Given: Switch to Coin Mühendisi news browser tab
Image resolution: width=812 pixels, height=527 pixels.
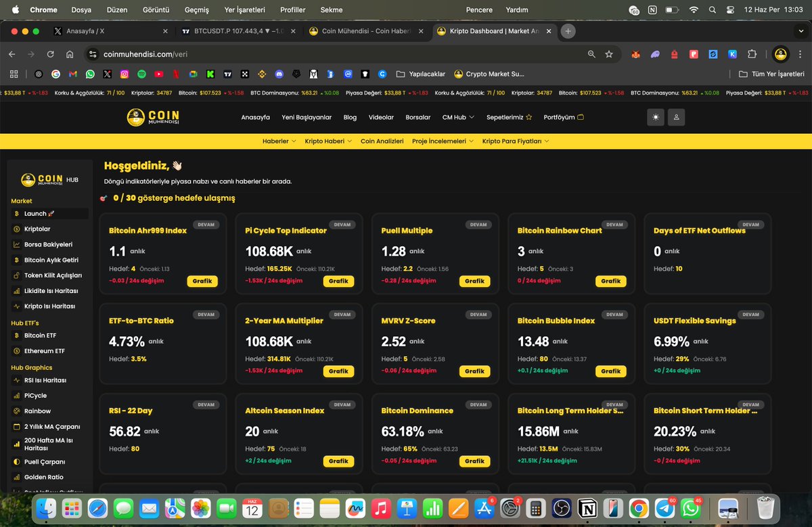Looking at the screenshot, I should tap(365, 30).
